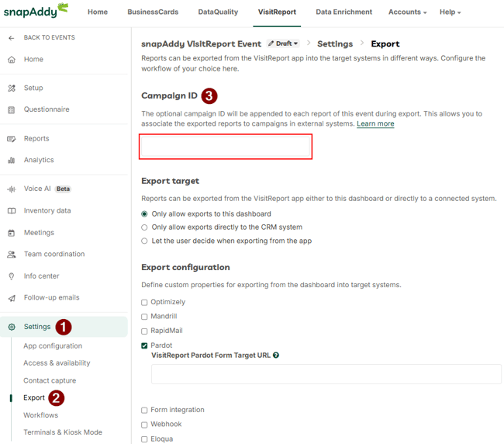Click the Voice AI waveform icon
Screen dimensions: 504x444
click(x=12, y=189)
